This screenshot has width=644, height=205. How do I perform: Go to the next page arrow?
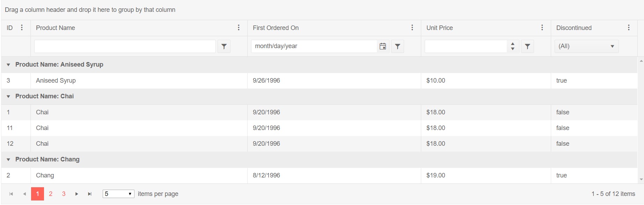pyautogui.click(x=76, y=194)
